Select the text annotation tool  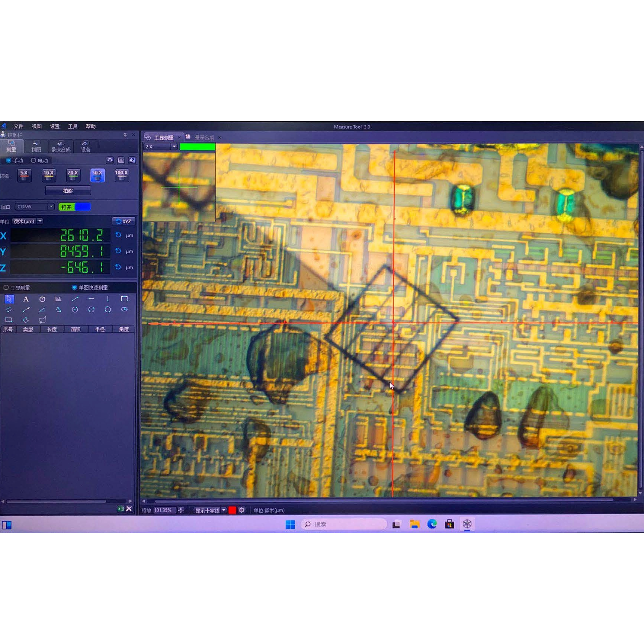tap(26, 299)
